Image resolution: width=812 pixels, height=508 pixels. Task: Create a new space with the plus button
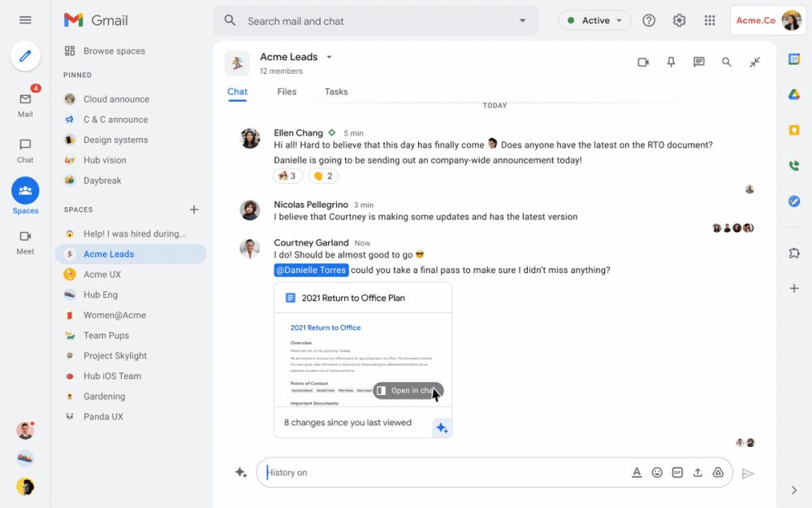pos(194,209)
